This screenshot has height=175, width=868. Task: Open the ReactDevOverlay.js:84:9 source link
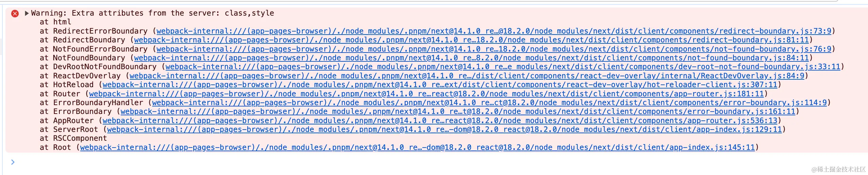(467, 76)
